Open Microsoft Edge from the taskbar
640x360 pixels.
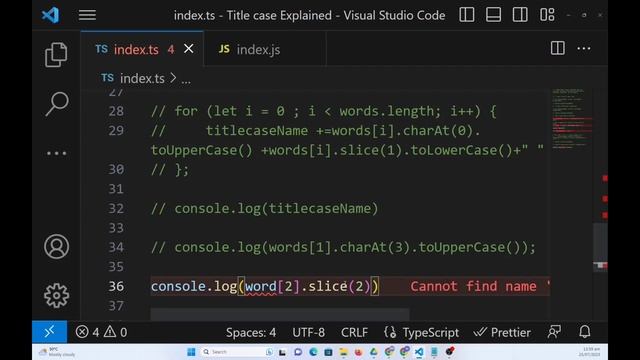[313, 352]
